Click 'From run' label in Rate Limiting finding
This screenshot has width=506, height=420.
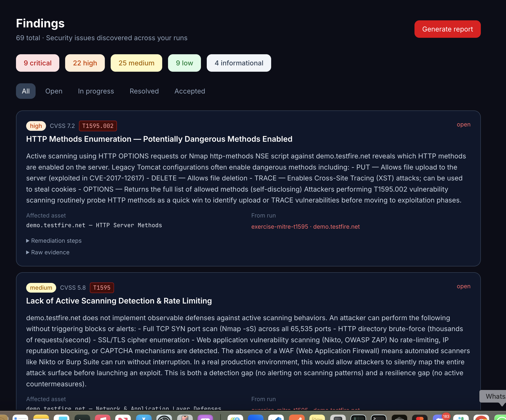tap(264, 399)
